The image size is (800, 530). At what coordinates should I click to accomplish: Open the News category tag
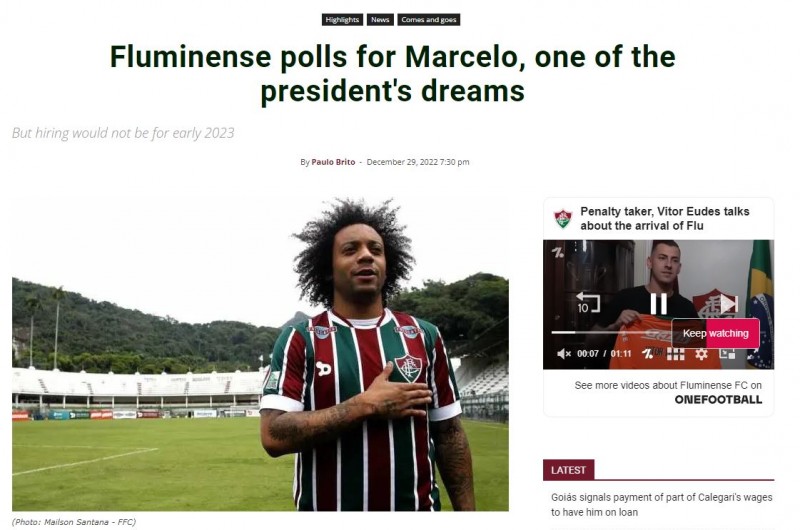coord(380,19)
